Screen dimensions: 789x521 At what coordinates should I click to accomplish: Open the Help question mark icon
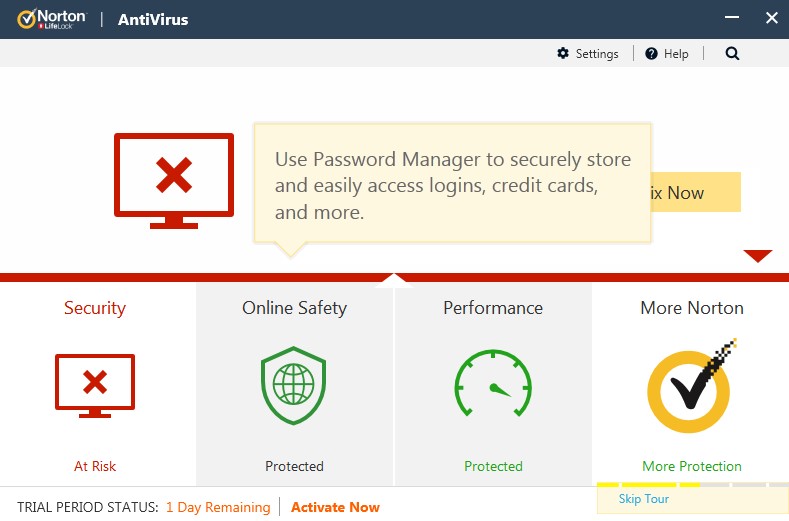(651, 53)
